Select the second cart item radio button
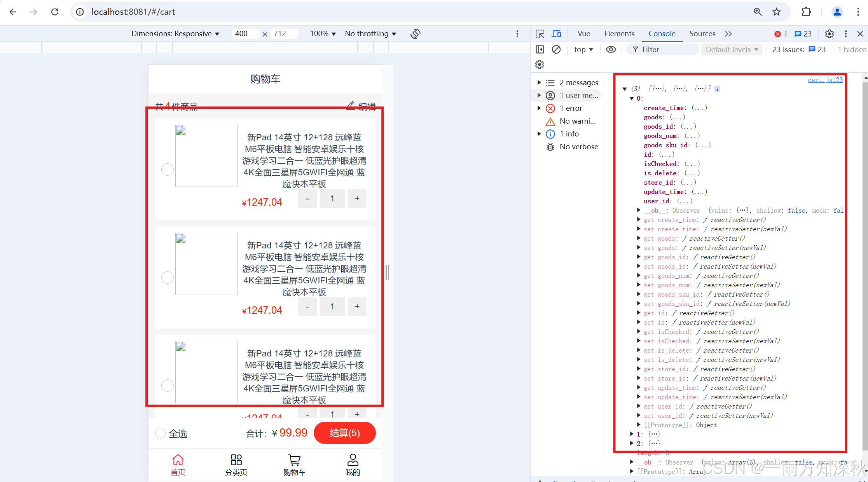This screenshot has height=482, width=868. [x=168, y=278]
